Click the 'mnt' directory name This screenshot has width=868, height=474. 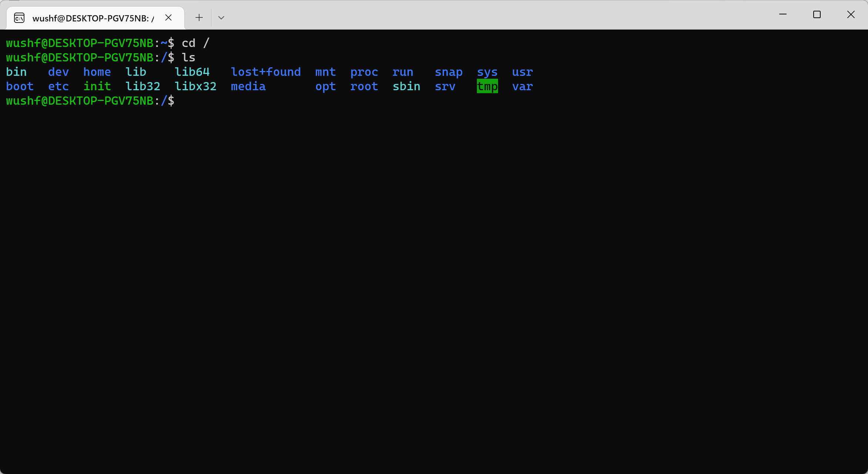(326, 72)
